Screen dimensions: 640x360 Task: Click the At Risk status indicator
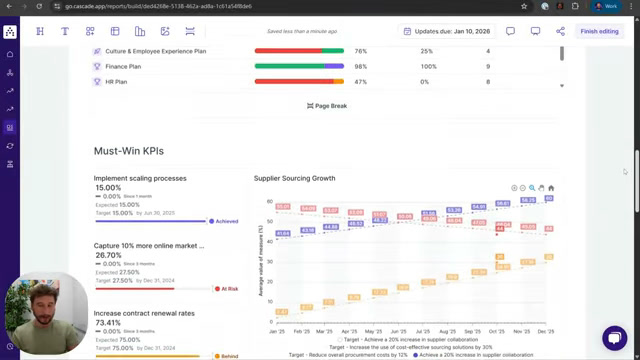click(227, 289)
